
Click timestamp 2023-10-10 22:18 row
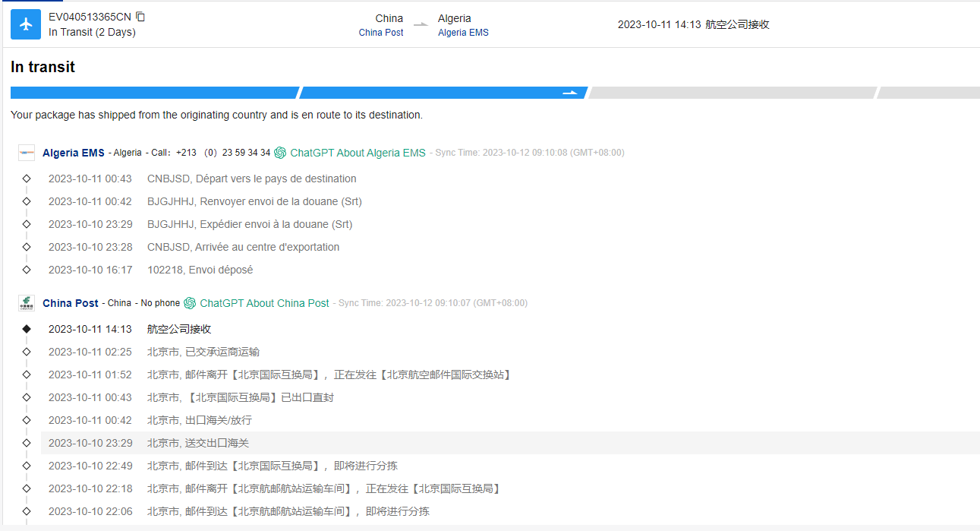(x=90, y=488)
